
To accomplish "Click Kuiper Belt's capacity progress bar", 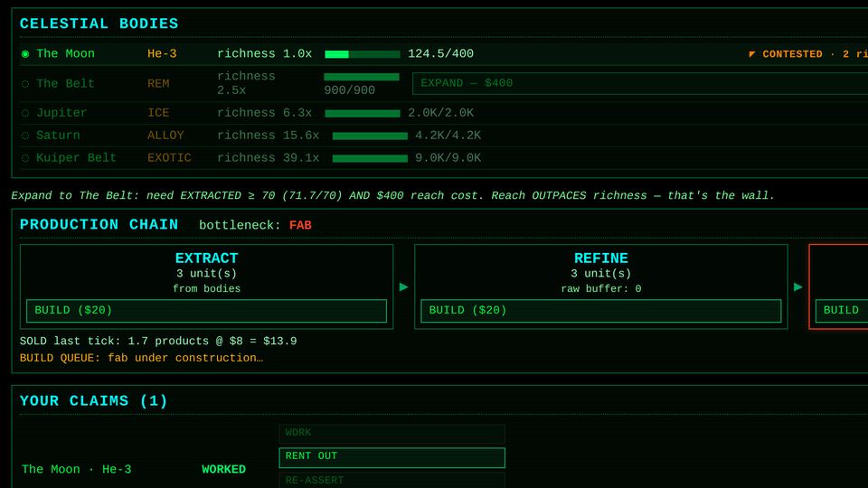I will (x=370, y=159).
